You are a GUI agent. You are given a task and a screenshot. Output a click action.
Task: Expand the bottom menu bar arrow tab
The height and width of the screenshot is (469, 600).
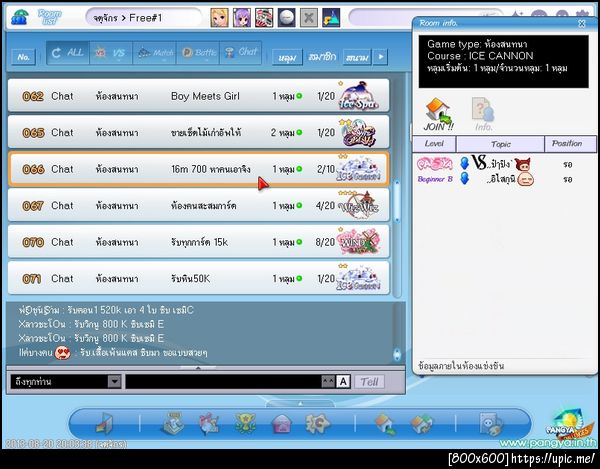300,404
